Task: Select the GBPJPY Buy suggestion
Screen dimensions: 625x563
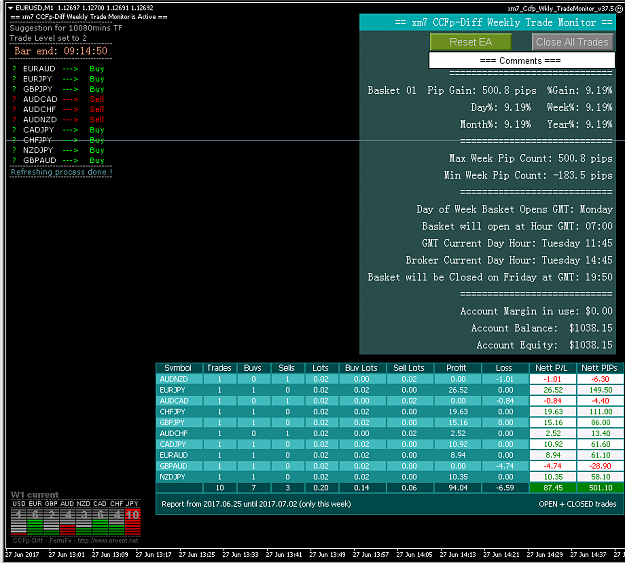Action: click(59, 89)
